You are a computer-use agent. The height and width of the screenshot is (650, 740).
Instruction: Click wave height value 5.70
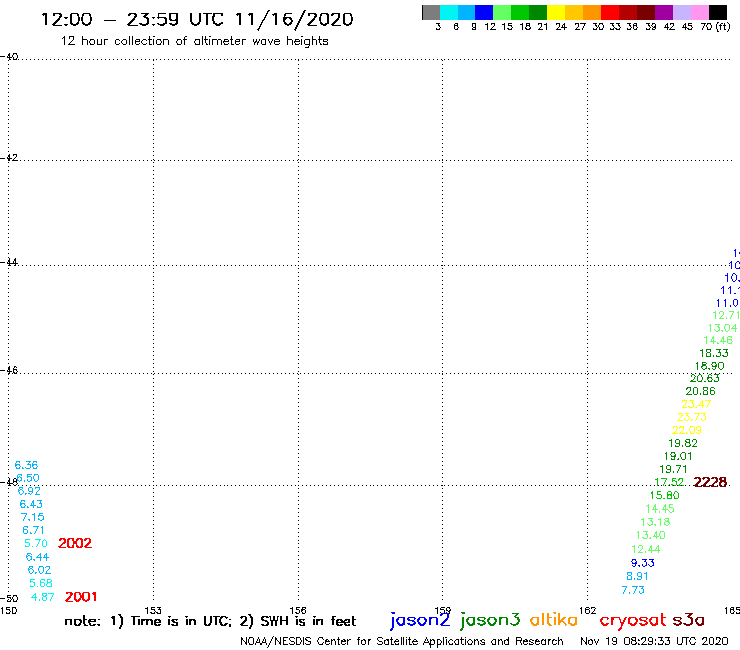click(x=36, y=544)
